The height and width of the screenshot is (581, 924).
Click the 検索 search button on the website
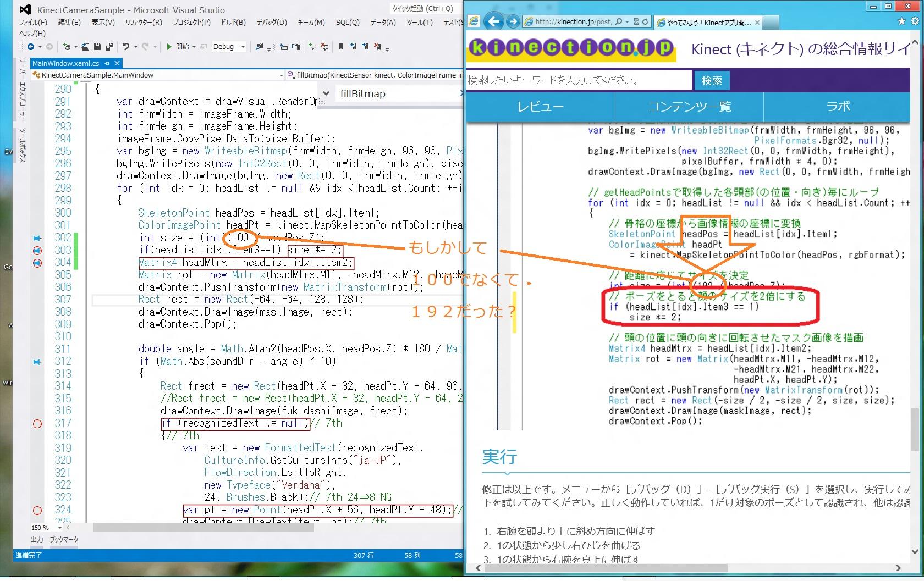712,80
